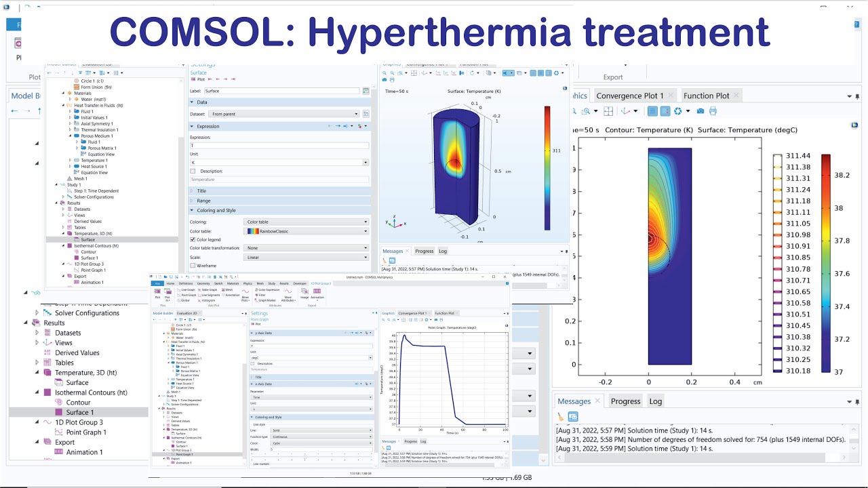The image size is (868, 488).
Task: Click Print icon in large Graphics toolbar
Action: point(713,111)
